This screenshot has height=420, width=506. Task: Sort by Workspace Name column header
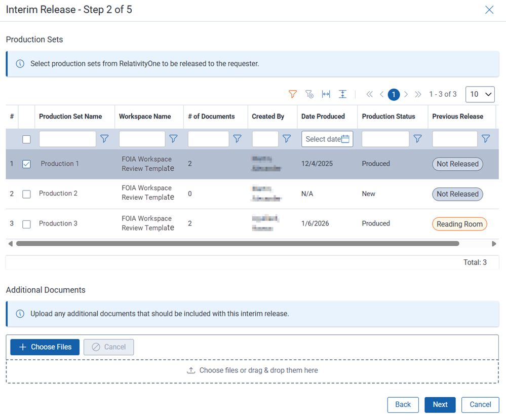tap(145, 116)
